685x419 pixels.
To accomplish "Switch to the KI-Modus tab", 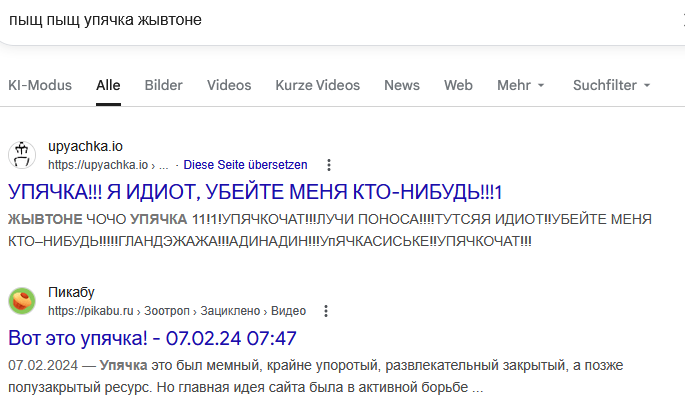I will [40, 85].
